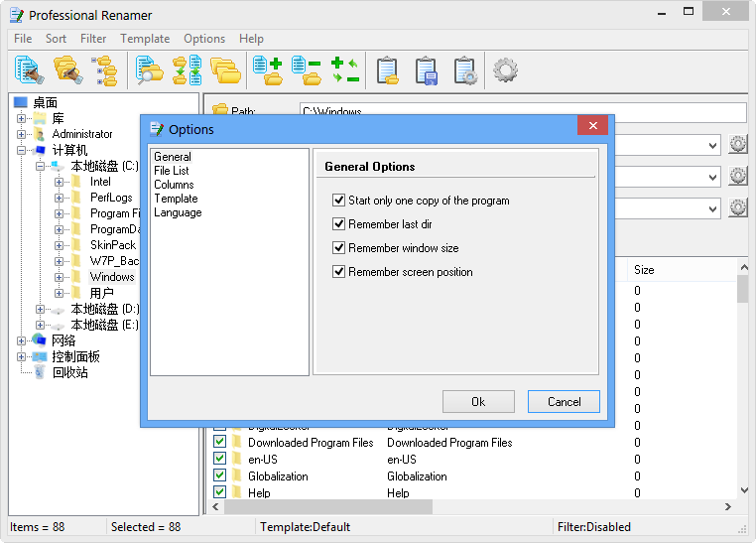Uncheck the en-US row checkbox

[220, 459]
